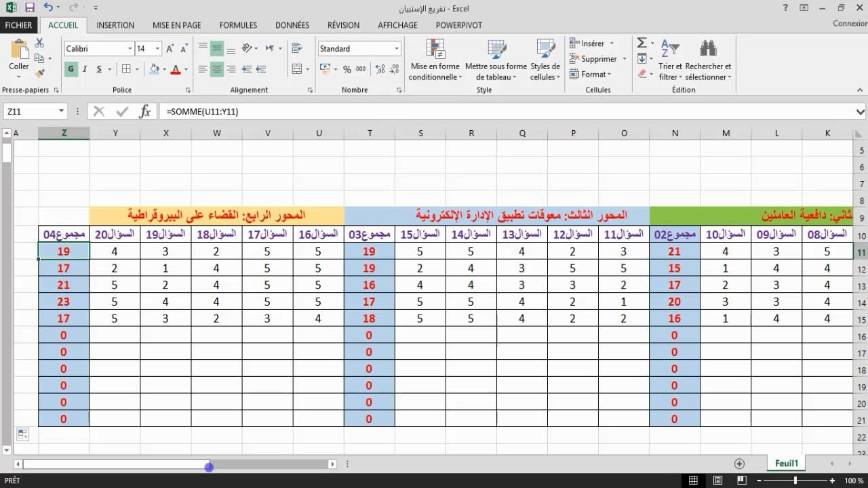Clear contents with the eraser icon
This screenshot has height=488, width=868.
642,73
